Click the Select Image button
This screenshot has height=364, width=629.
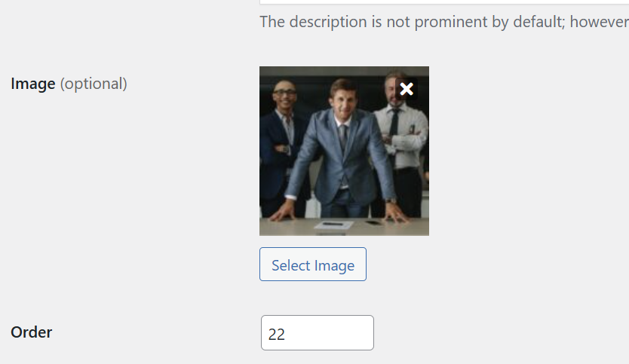pos(313,265)
